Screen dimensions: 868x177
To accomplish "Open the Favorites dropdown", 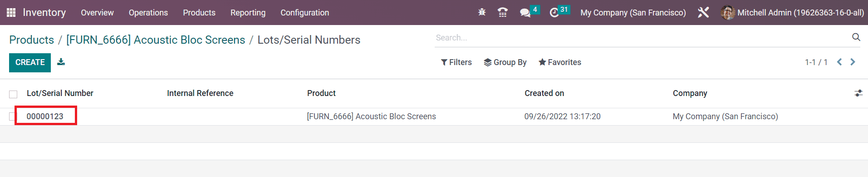I will pos(560,62).
